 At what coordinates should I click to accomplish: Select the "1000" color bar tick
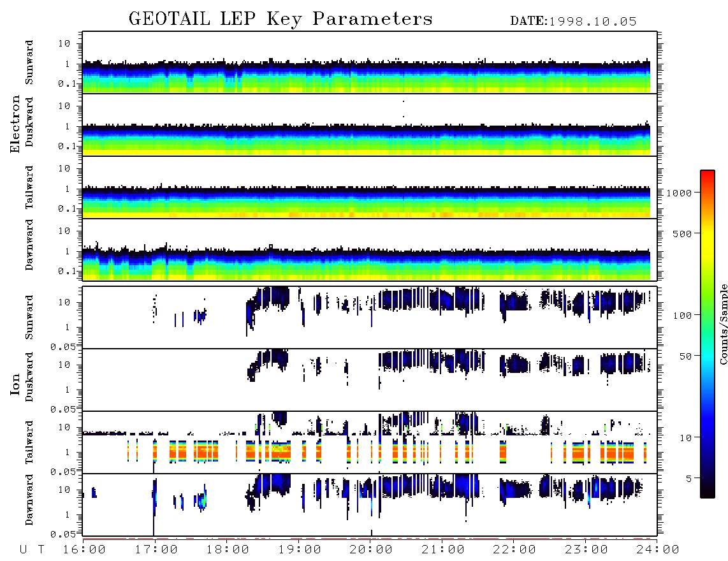[x=679, y=193]
